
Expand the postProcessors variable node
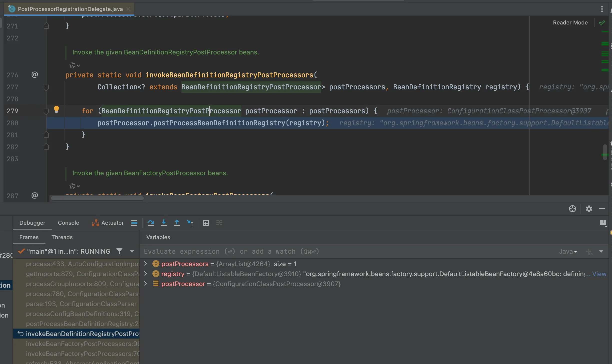tap(145, 264)
